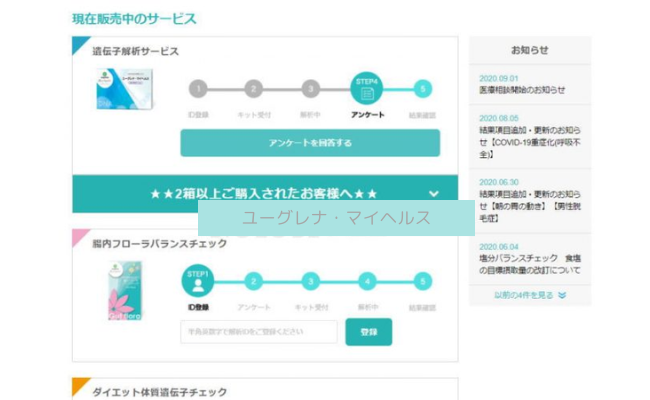Viewport: 650px width, 400px height.
Task: Click step 4 circle in the gut flora tracker
Action: [367, 281]
